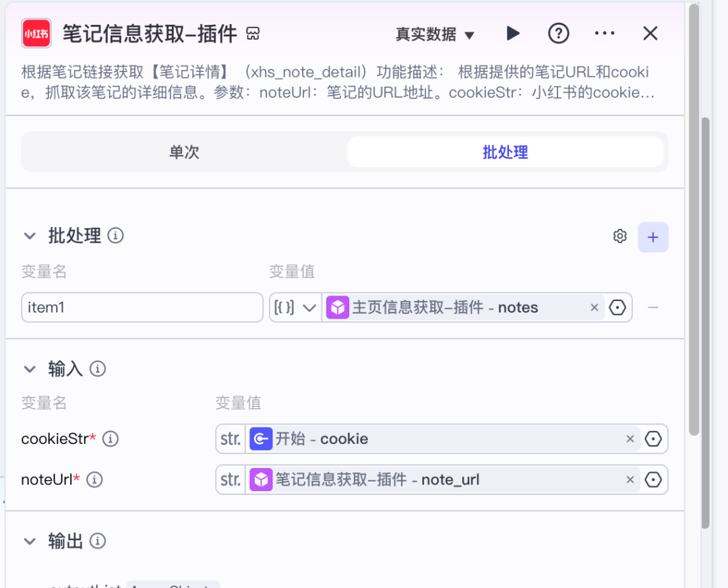Click the plugin description text starting 根据笔记链接获取
This screenshot has width=728, height=588.
tap(338, 82)
